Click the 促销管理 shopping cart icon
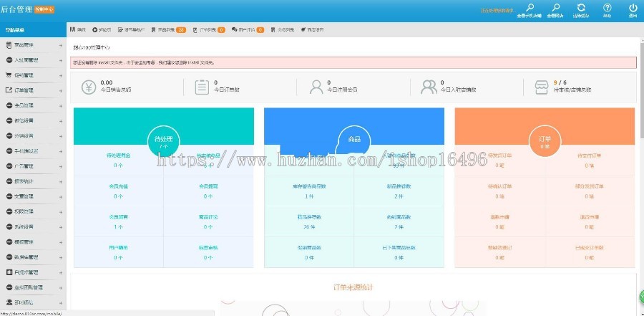The height and width of the screenshot is (316, 644). tap(9, 75)
